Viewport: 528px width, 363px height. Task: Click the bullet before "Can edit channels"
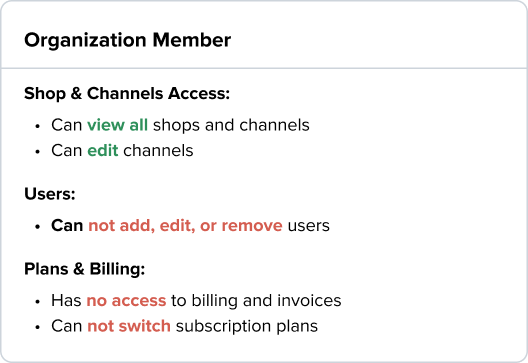pos(37,152)
